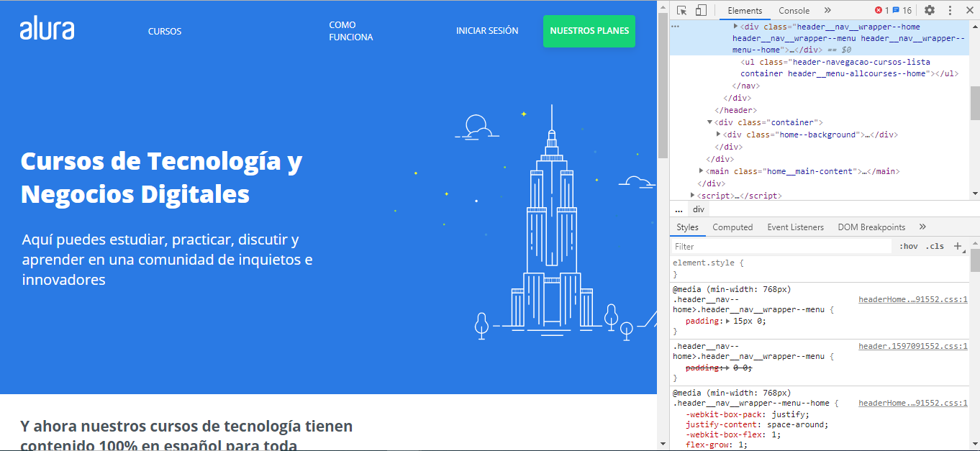Open the DevTools three-dot menu
The width and height of the screenshot is (980, 451).
950,10
